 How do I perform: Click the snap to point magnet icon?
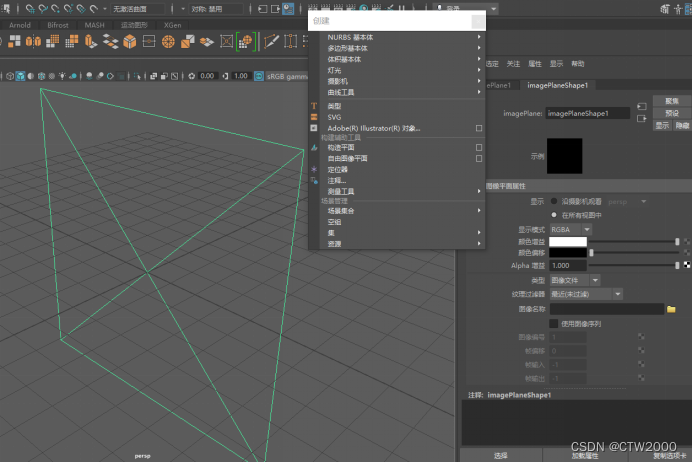pos(56,8)
